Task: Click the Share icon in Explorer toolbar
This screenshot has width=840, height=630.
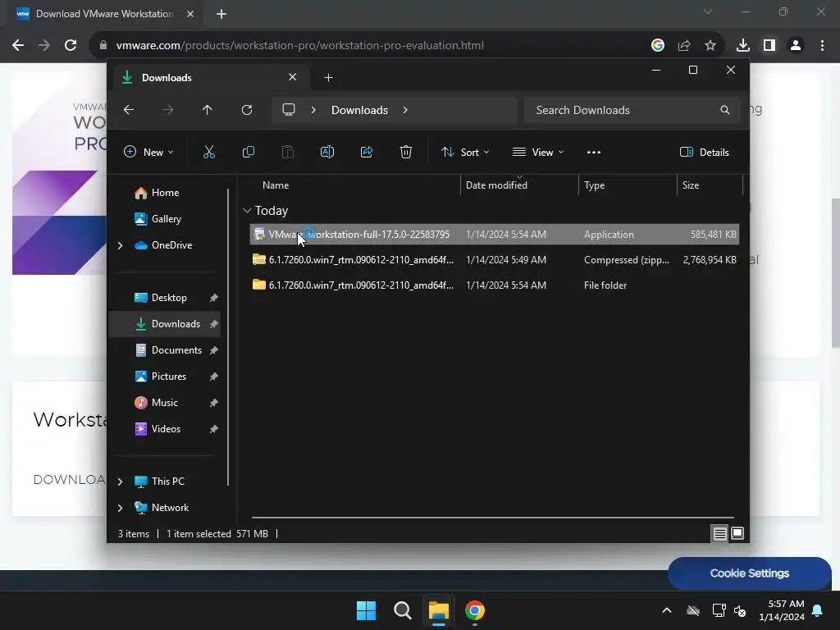Action: point(367,152)
